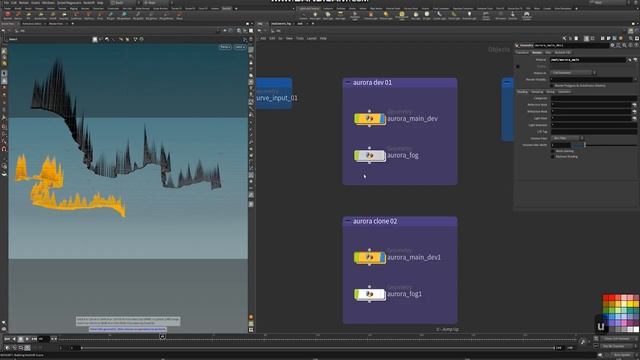Click the Light Mask bundle chooser icon

click(634, 118)
